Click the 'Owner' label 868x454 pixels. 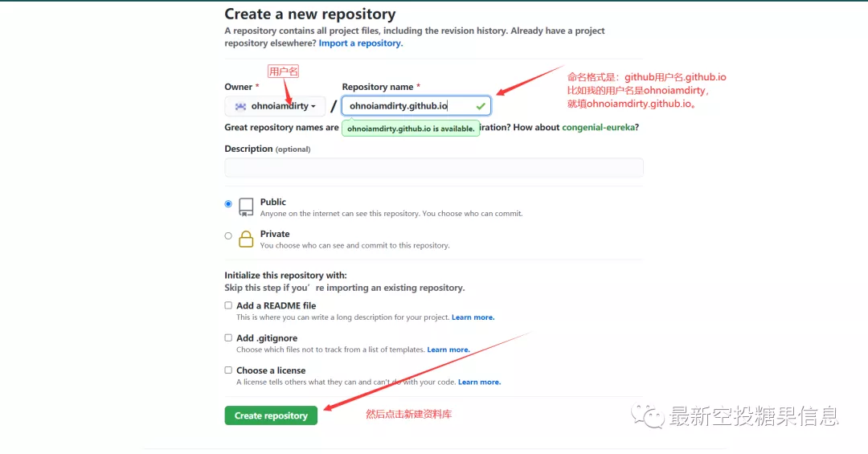click(238, 87)
